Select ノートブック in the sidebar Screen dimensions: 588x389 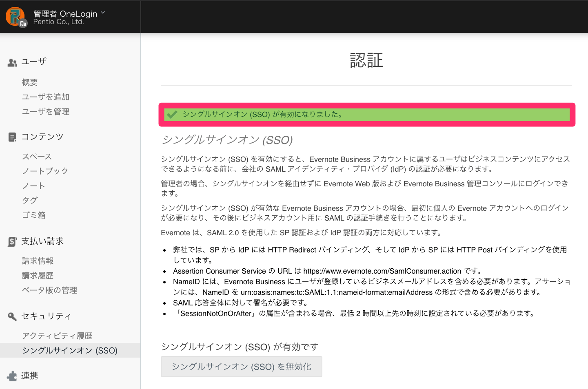45,171
